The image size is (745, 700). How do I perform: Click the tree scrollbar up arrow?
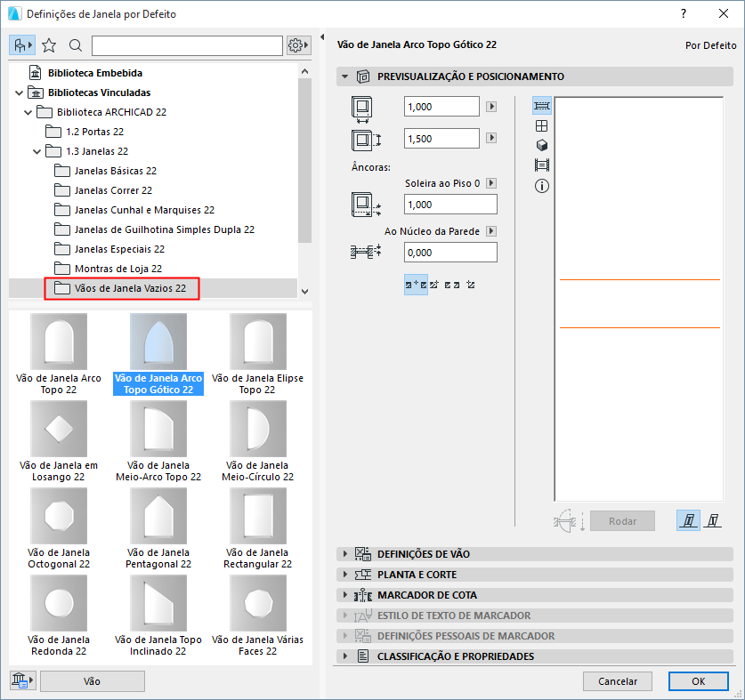(305, 71)
